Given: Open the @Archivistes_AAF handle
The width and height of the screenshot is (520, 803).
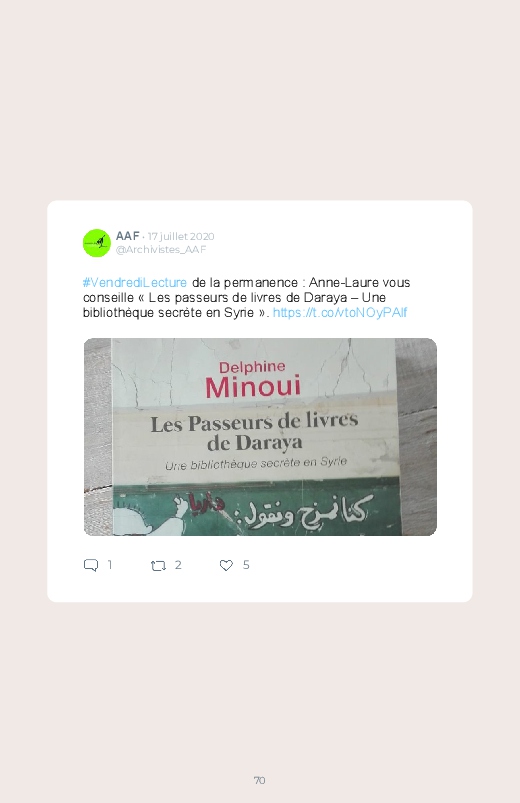Looking at the screenshot, I should coord(161,249).
